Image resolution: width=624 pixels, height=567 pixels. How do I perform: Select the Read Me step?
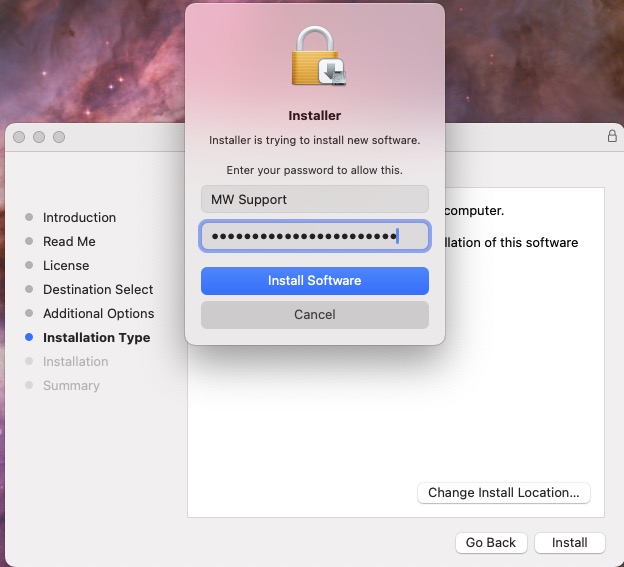(69, 241)
